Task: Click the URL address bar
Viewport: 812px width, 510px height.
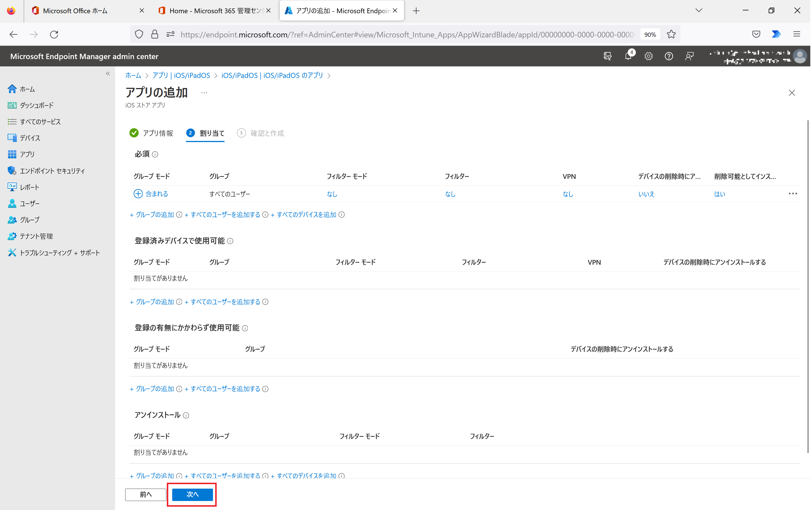Action: coord(407,34)
